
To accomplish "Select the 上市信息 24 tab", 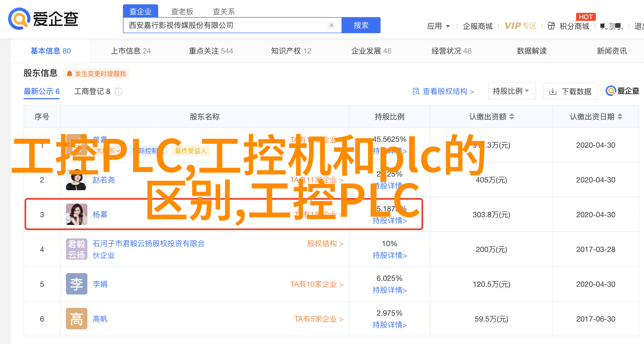I will point(131,51).
